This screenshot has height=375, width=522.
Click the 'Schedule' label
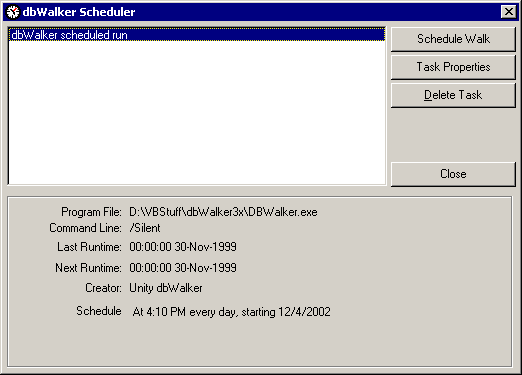click(x=99, y=311)
